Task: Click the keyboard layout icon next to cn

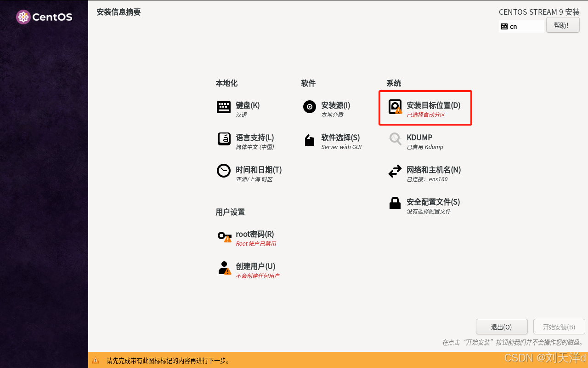Action: [504, 26]
